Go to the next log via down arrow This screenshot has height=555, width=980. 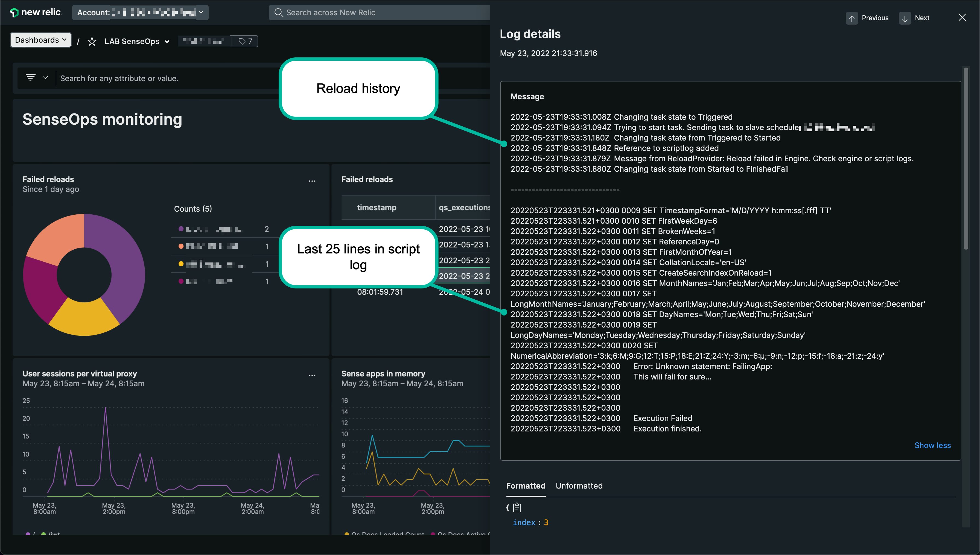pos(905,18)
